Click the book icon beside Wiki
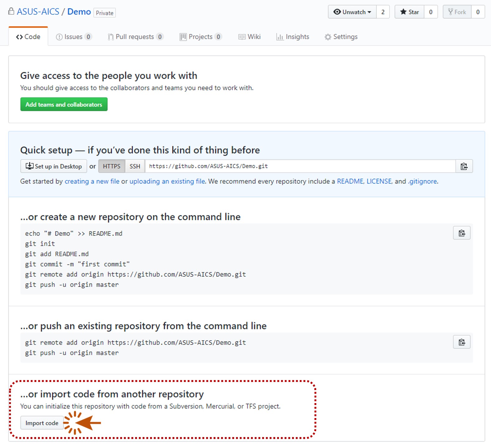Screen dimensions: 491x448 tap(242, 37)
